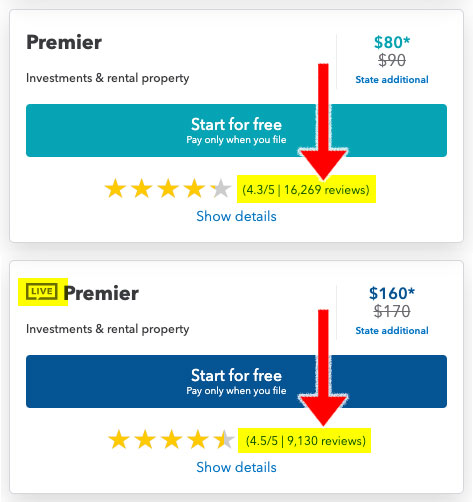Click the $80 discounted price
Viewport: 473px width, 502px height.
click(x=392, y=42)
